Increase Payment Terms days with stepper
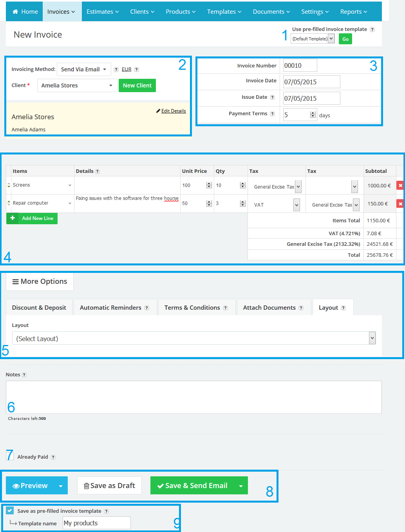The width and height of the screenshot is (405, 532). [313, 113]
